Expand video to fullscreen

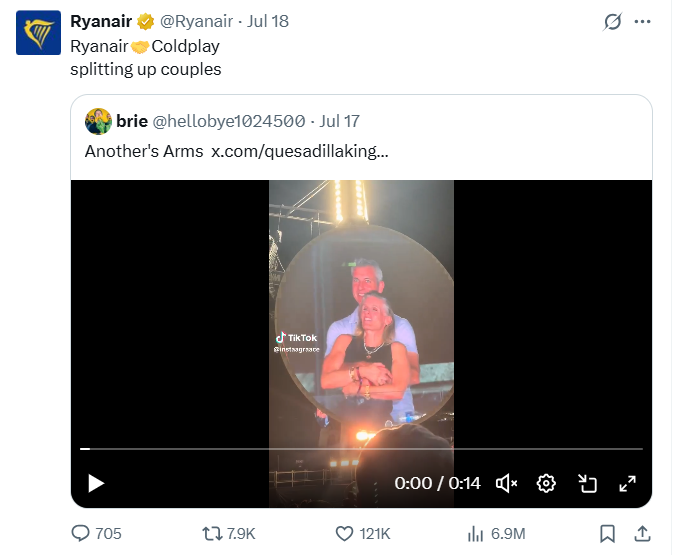[627, 483]
